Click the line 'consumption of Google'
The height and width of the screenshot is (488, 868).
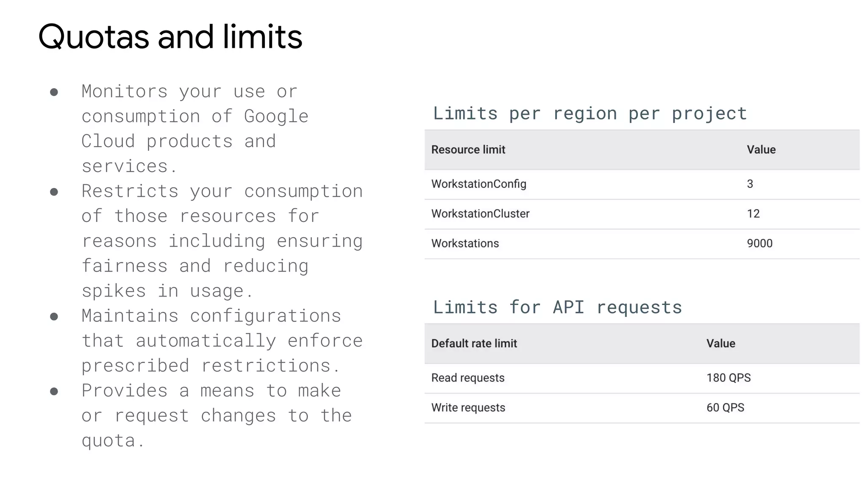[195, 117]
